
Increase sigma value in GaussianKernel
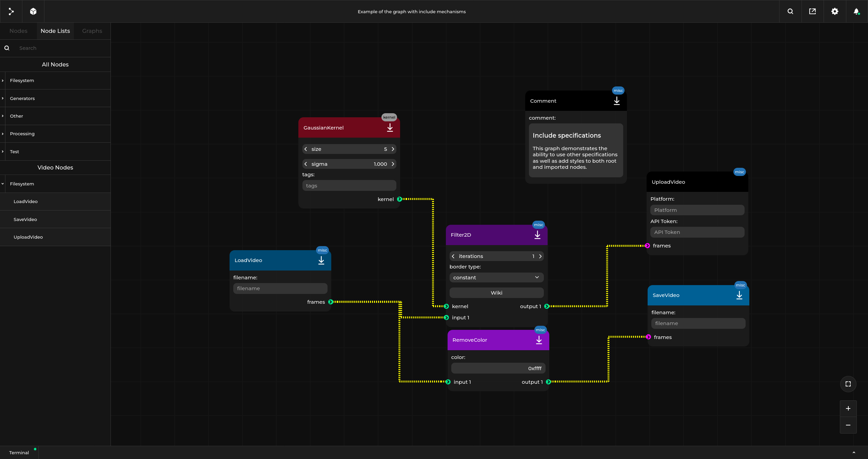393,164
